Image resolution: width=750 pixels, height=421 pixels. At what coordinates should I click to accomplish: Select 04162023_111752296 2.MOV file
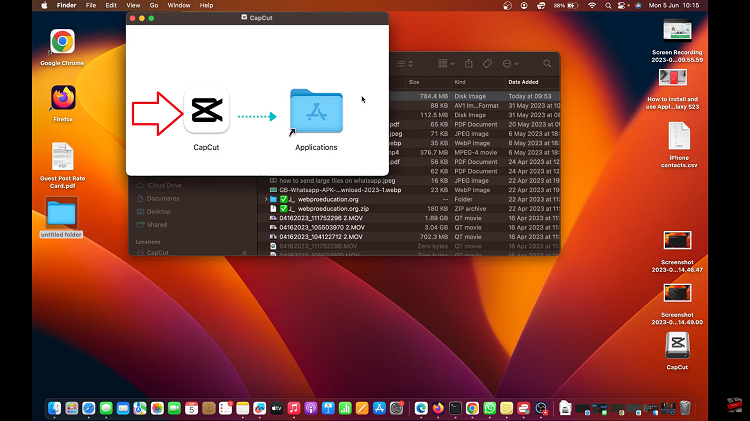point(321,218)
